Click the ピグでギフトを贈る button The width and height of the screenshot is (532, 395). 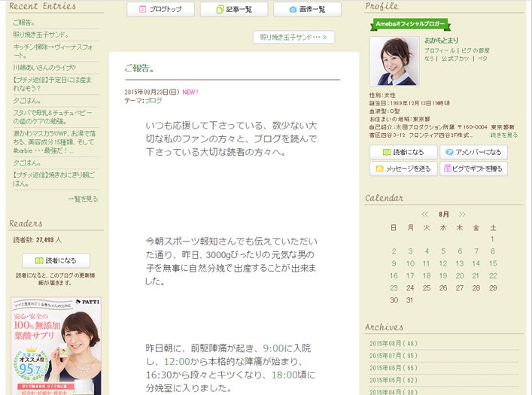[473, 169]
